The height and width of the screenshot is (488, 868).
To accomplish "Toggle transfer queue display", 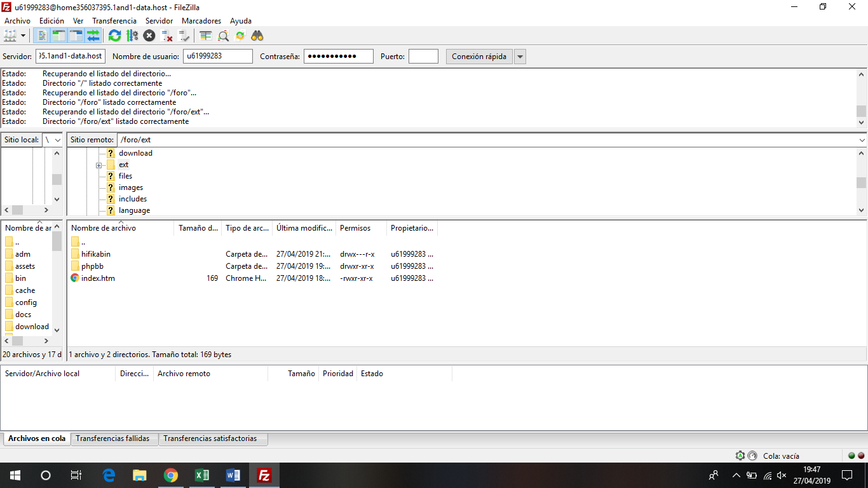I will coord(93,36).
